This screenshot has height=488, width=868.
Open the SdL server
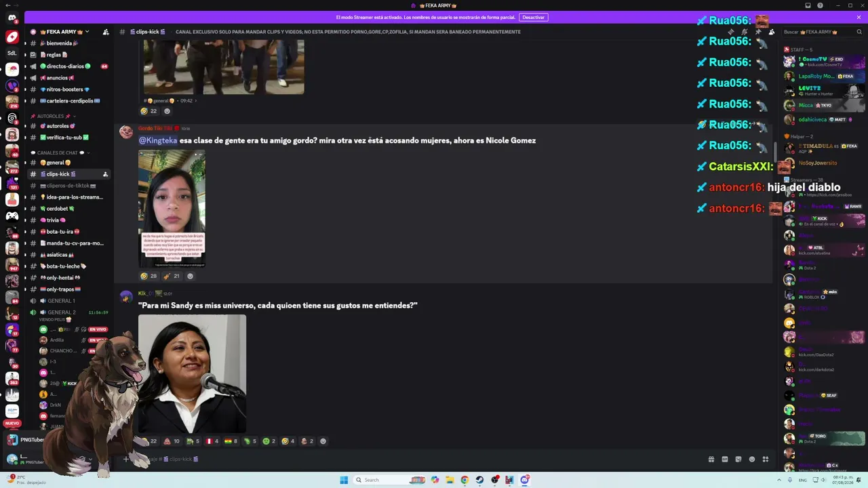12,52
